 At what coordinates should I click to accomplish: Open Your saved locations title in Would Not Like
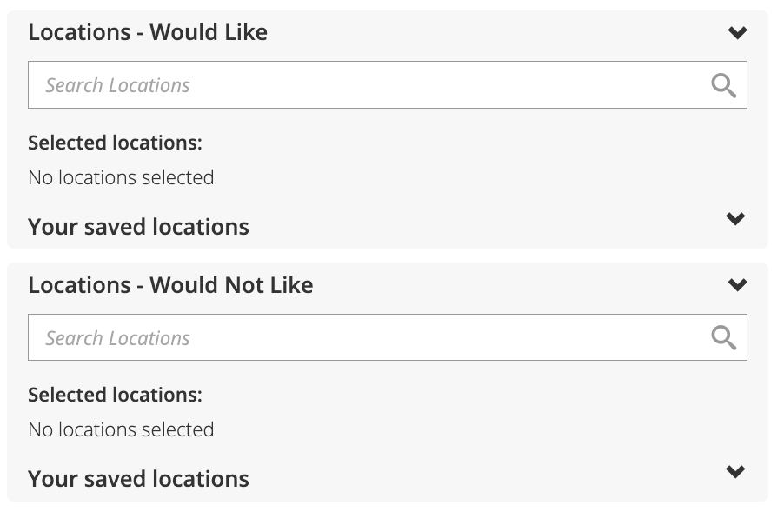click(138, 479)
